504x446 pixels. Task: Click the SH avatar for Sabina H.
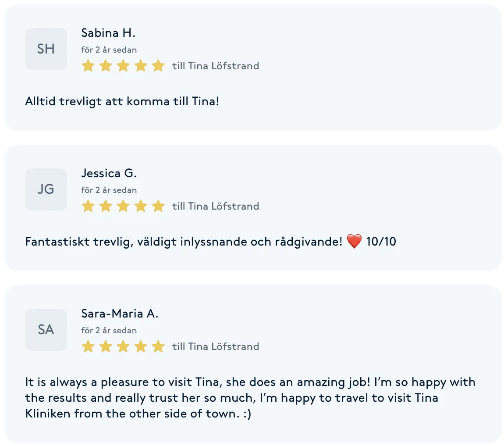point(46,49)
